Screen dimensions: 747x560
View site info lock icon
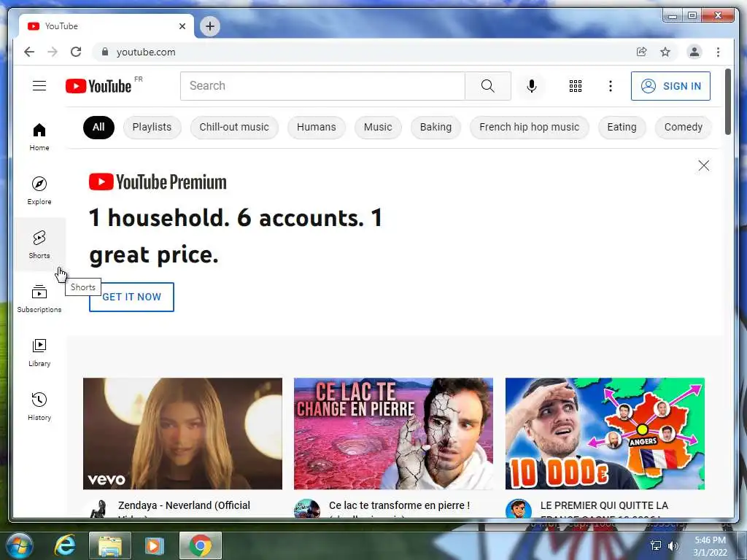tap(105, 52)
